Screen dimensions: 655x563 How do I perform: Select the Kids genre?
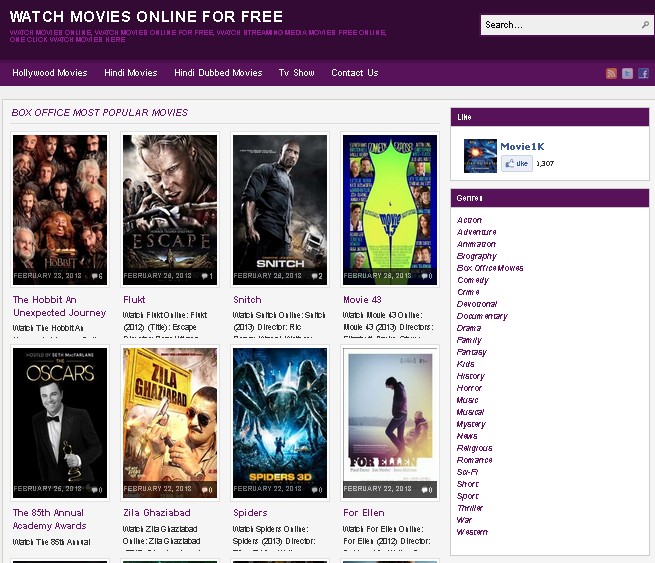coord(465,364)
